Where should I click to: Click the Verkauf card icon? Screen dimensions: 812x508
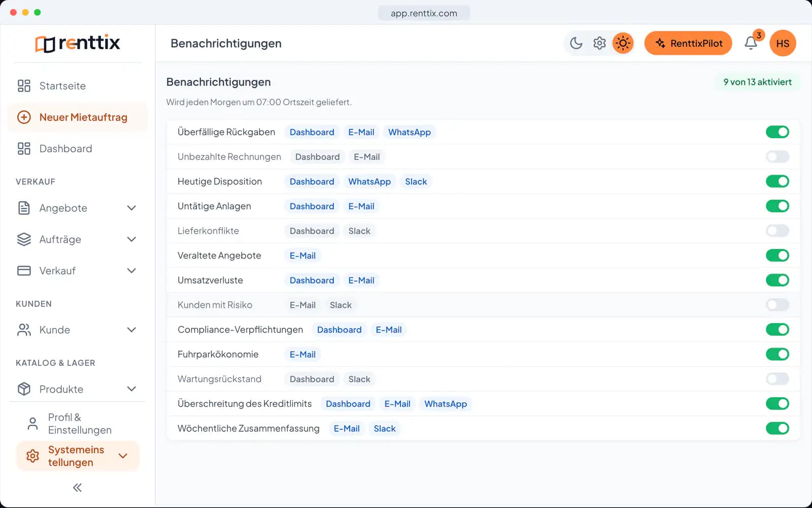pos(24,271)
